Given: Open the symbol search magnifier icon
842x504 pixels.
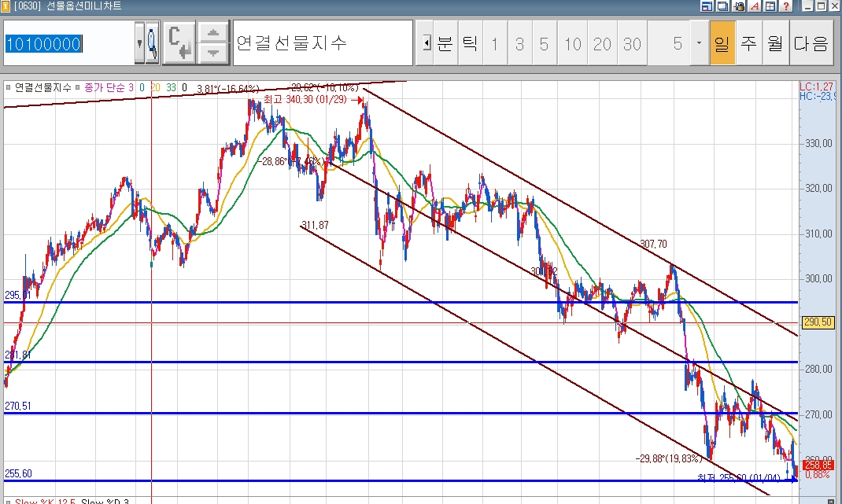Looking at the screenshot, I should (152, 43).
